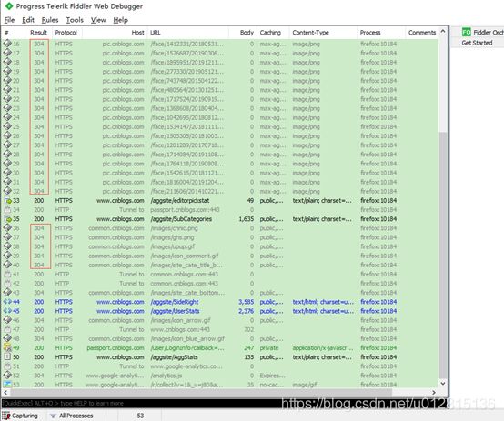Screen dimensions: 504x421
Task: Click the application/x-javascript content-type cell
Action: (x=323, y=347)
